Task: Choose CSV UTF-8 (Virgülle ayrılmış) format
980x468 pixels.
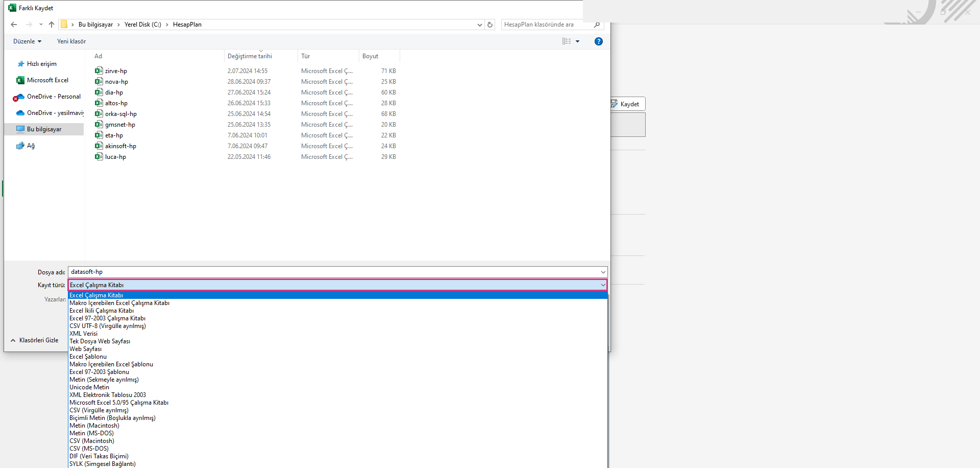Action: click(108, 326)
